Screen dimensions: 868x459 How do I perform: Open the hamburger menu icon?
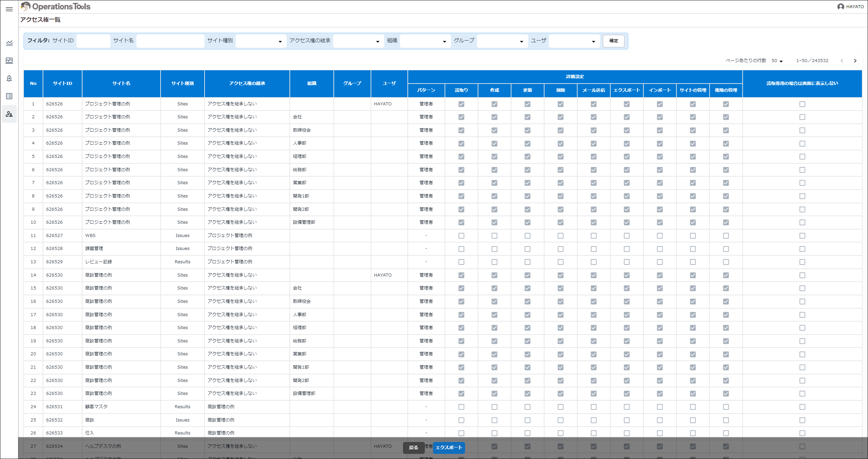tap(9, 9)
